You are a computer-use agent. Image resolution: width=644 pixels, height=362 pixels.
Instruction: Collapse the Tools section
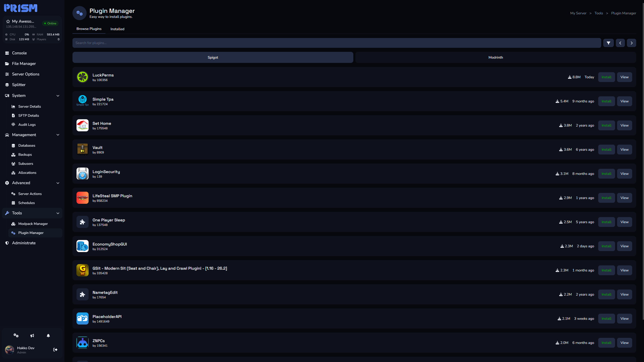pyautogui.click(x=58, y=213)
